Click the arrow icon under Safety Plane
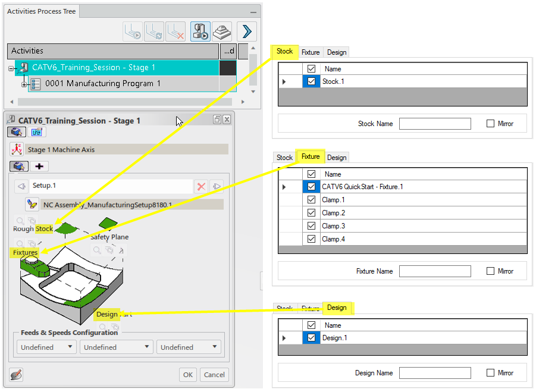Screen dimensions: 536x392 click(121, 250)
